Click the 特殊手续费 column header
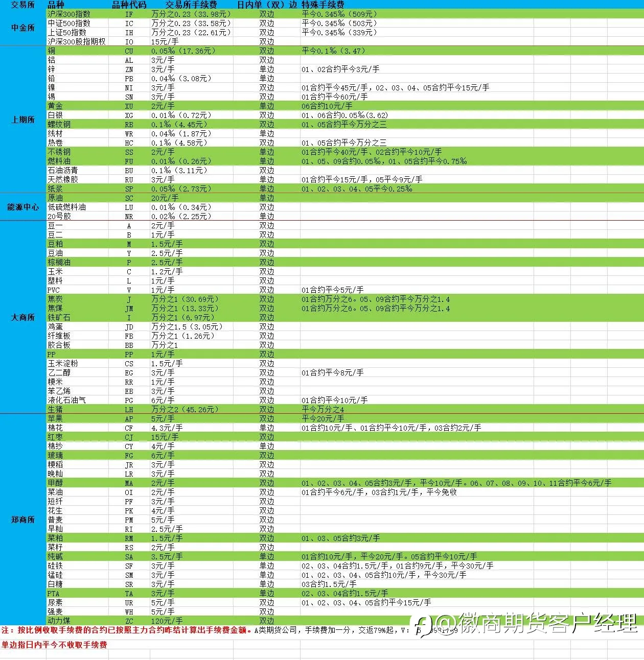Screen dimensions: 644x660 323,5
